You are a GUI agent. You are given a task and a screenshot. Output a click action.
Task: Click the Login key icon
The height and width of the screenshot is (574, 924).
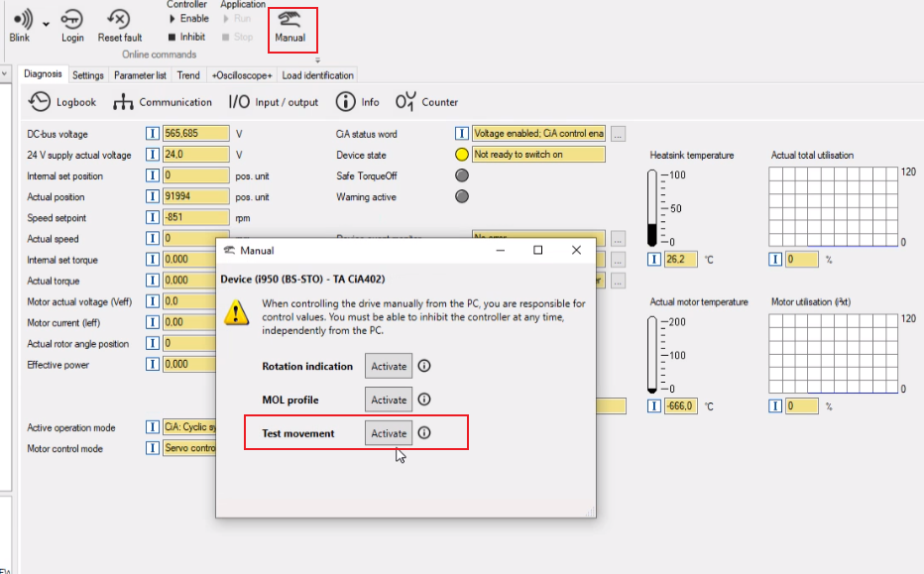coord(72,20)
